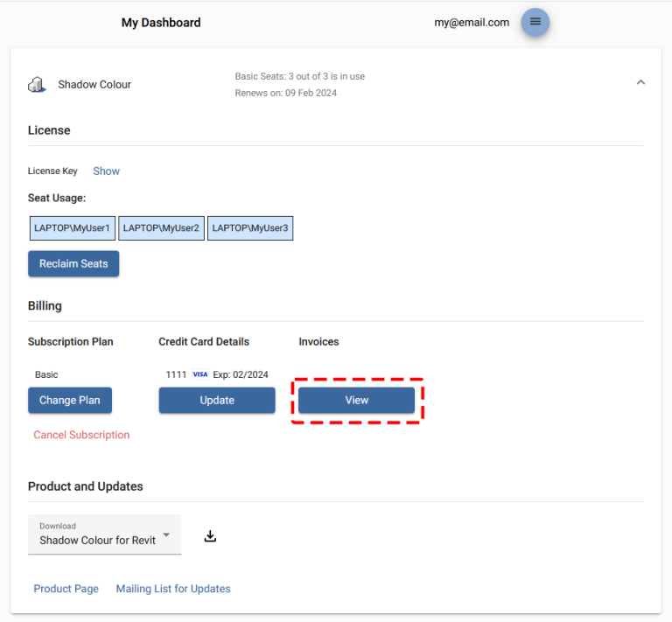Viewport: 672px width, 622px height.
Task: Click the download arrow icon
Action: (x=210, y=536)
